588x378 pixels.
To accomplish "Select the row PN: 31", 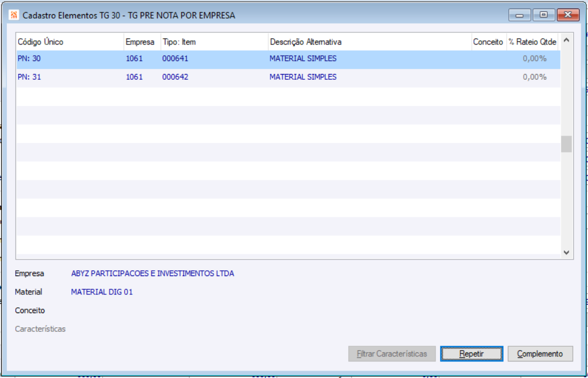I will coord(288,77).
